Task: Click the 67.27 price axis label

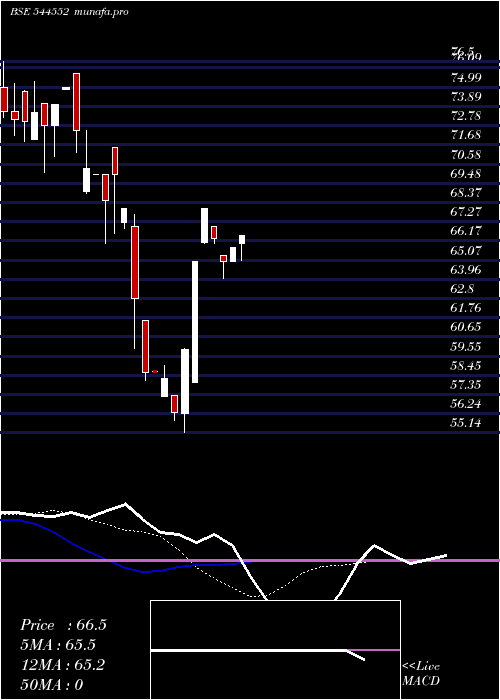Action: (x=466, y=211)
